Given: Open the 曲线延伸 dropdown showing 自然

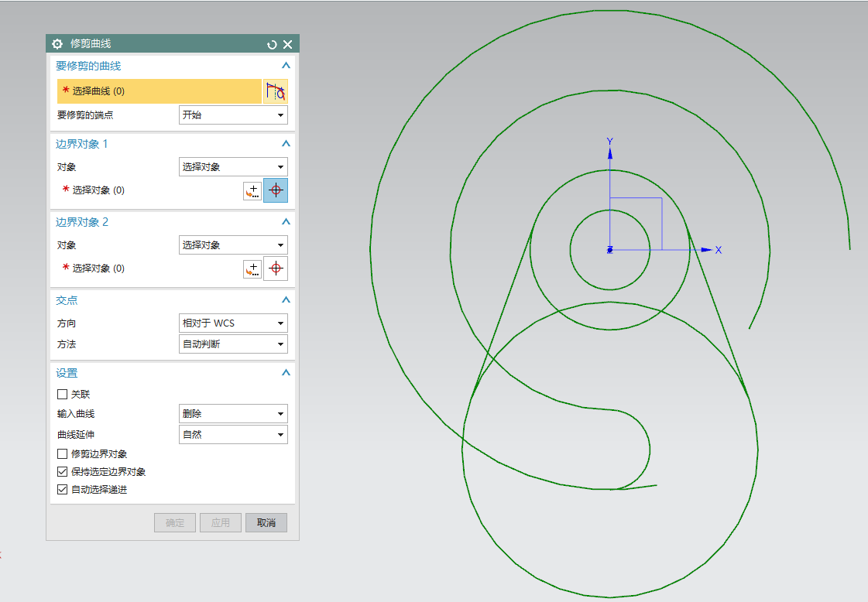Looking at the screenshot, I should pos(233,435).
